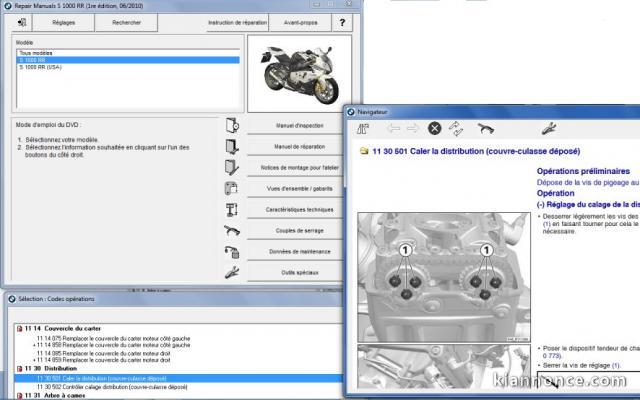Open the Rechercher search button
Screen dimensions: 640x400
coord(126,21)
